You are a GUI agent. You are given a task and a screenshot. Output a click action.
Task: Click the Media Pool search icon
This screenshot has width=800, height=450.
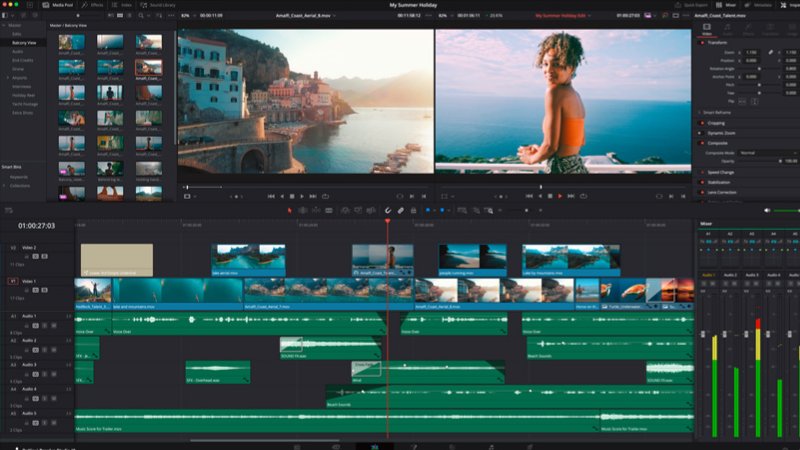(x=141, y=16)
